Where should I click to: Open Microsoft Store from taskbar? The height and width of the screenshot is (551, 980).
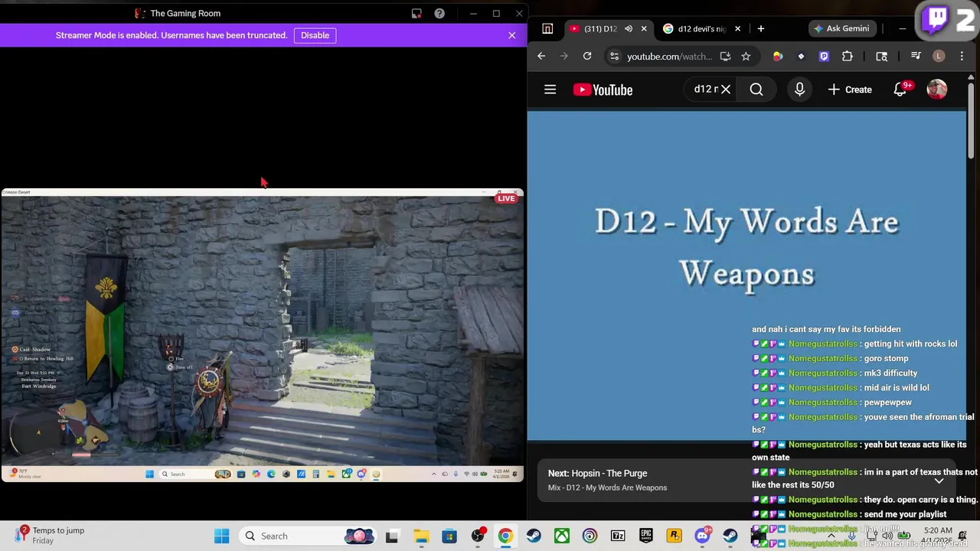click(449, 536)
